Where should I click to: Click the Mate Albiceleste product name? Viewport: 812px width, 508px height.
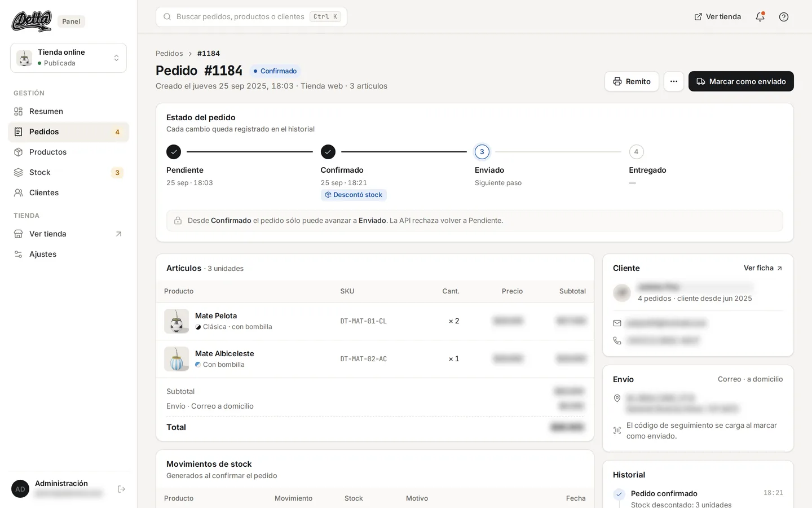tap(224, 354)
